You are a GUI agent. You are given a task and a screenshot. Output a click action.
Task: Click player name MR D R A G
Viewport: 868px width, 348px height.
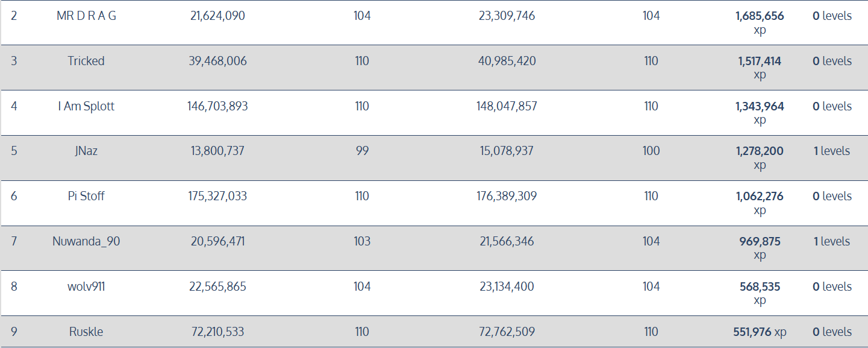coord(86,16)
